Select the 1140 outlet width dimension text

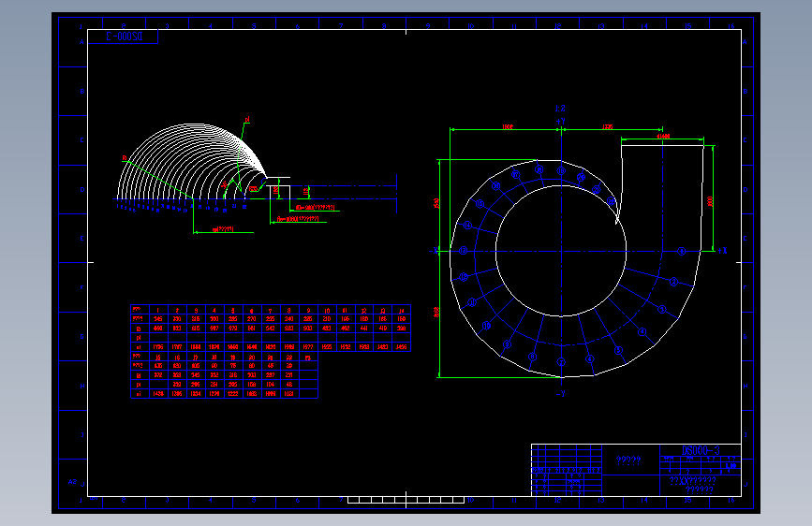(x=663, y=136)
